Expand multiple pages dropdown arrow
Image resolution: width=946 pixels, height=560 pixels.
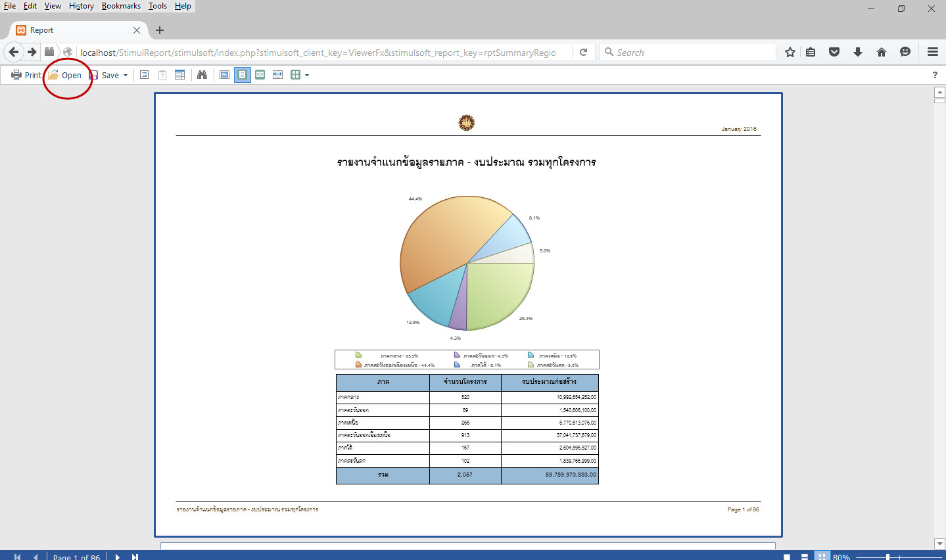coord(307,76)
